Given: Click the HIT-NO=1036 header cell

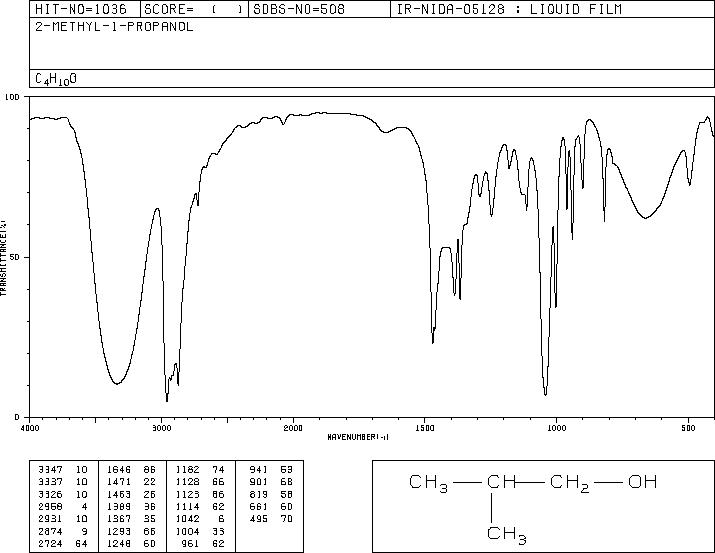Looking at the screenshot, I should (85, 9).
